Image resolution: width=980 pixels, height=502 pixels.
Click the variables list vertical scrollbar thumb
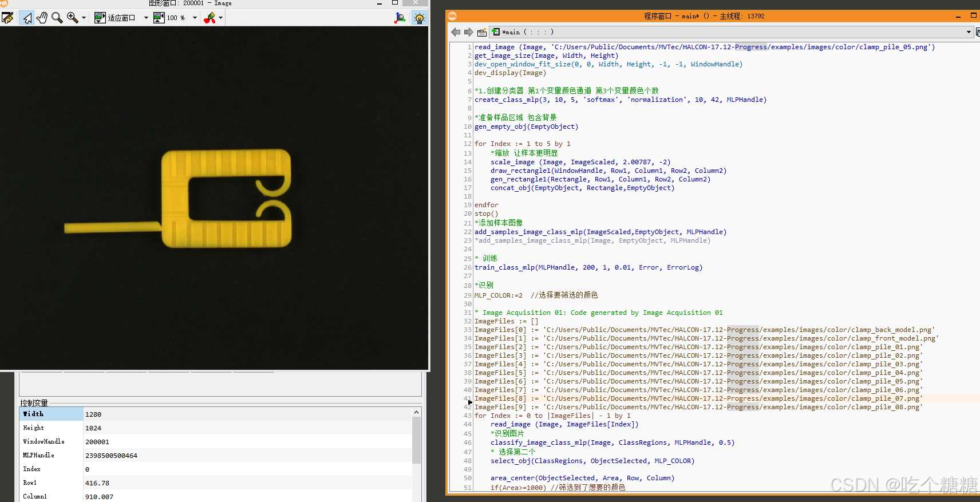416,440
